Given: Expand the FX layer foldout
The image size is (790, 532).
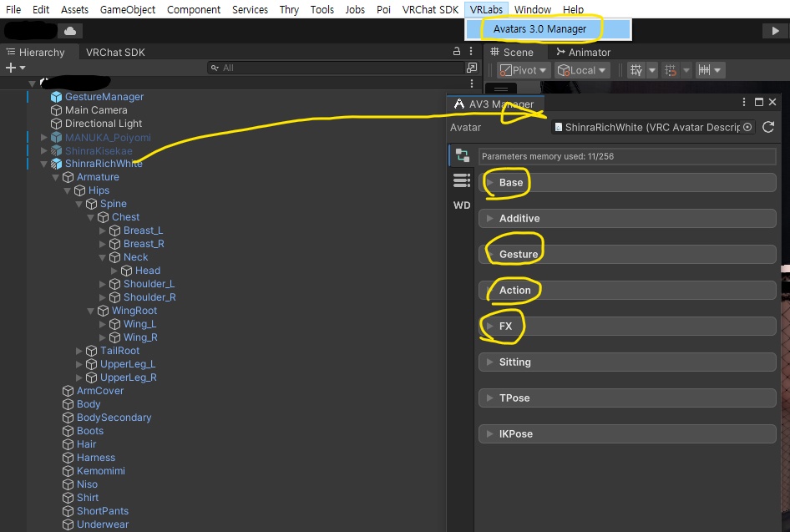Looking at the screenshot, I should coord(489,326).
